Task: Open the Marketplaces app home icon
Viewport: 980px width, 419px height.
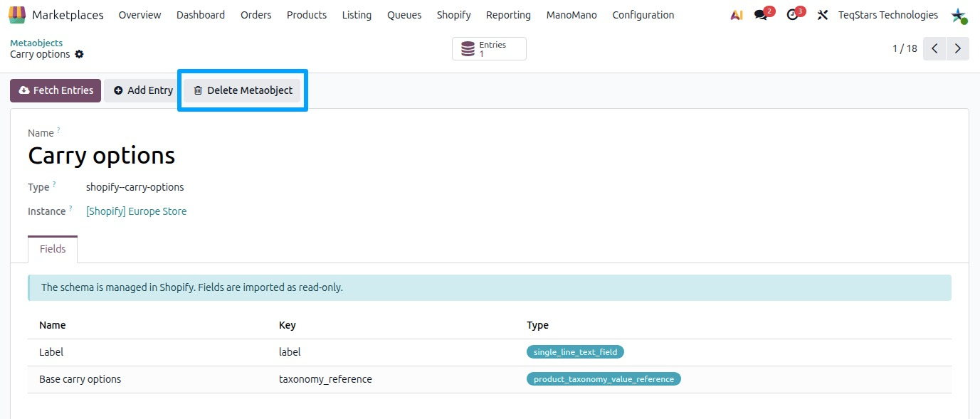Action: pos(17,14)
